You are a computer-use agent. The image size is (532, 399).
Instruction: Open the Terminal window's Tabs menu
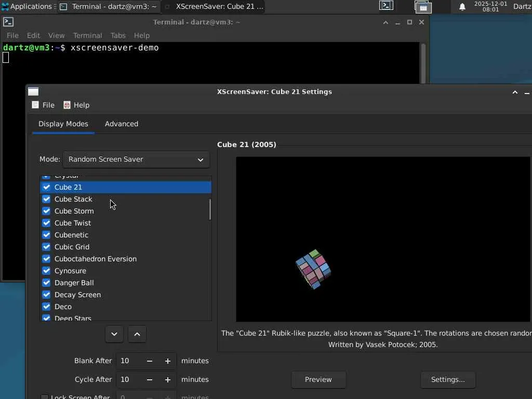118,35
